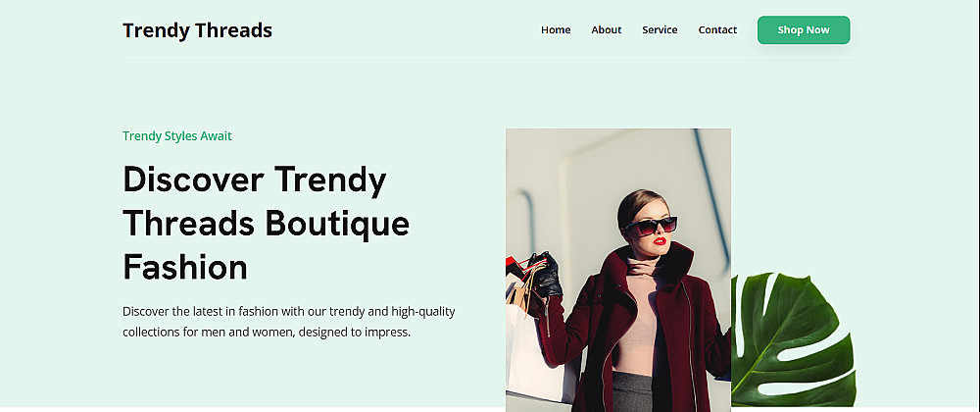Click the model's black leather glove
The height and width of the screenshot is (412, 980).
coord(546,281)
